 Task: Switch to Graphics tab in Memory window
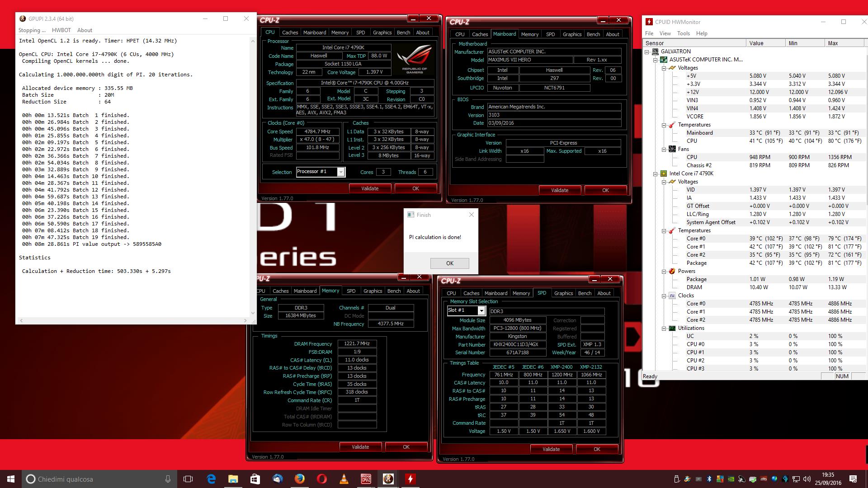pos(373,291)
